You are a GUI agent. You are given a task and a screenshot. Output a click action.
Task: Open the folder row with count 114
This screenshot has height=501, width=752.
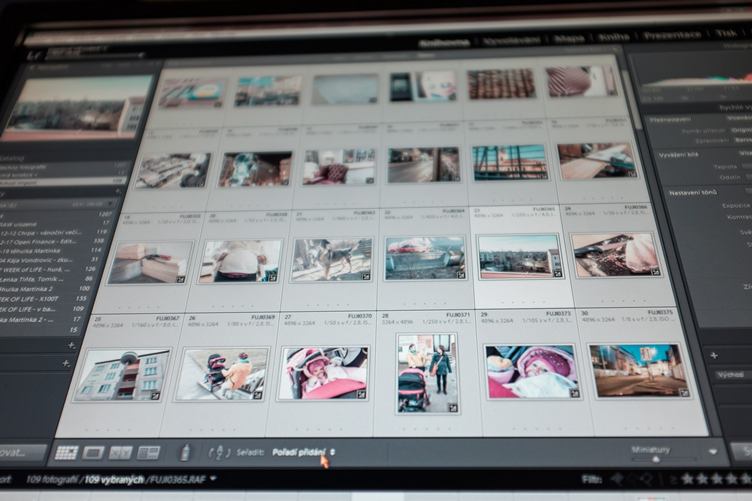pos(52,251)
